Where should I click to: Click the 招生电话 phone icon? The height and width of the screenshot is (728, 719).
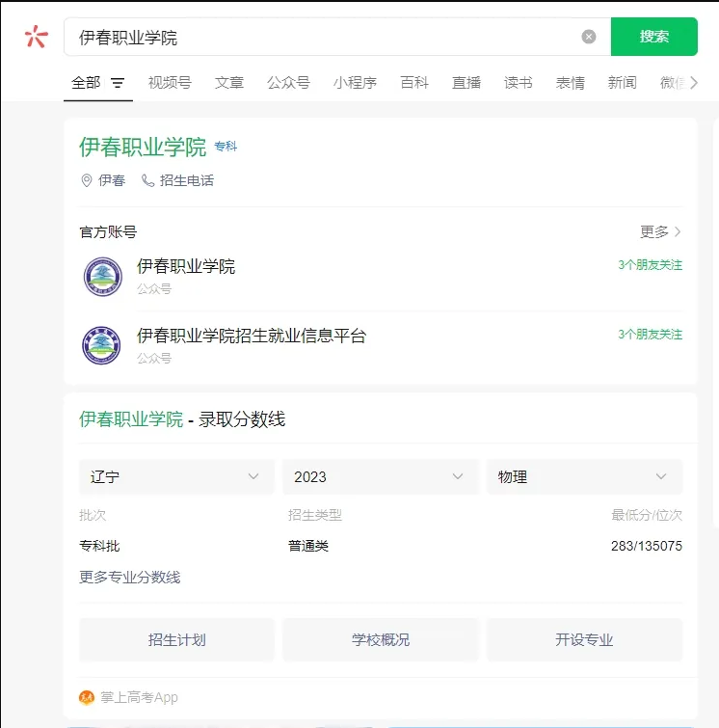pos(147,180)
